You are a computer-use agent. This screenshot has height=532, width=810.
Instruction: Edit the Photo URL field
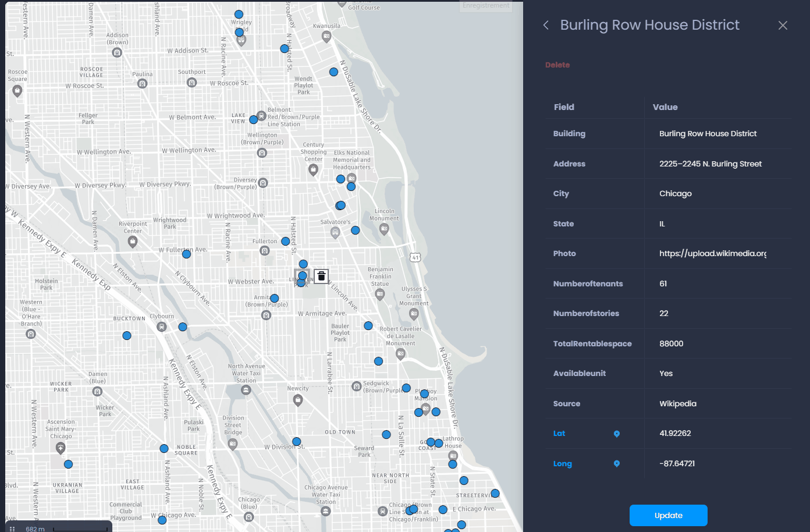click(717, 253)
